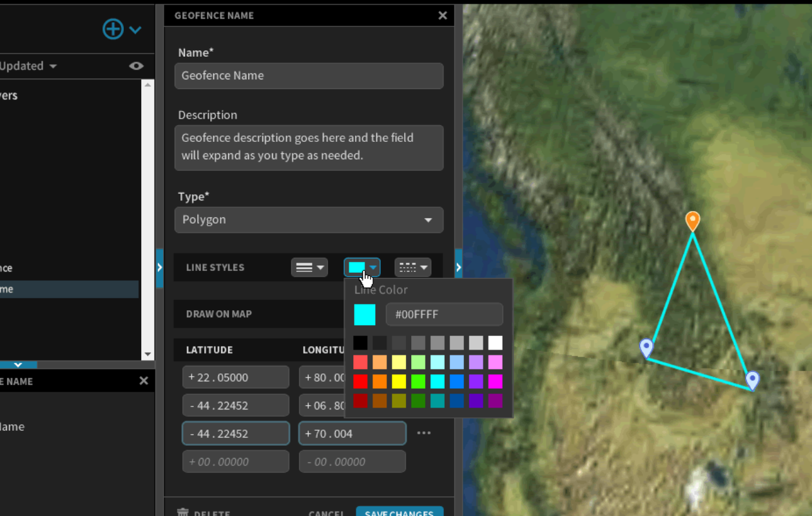Click the latitude field beside longitude +70.004

(236, 433)
